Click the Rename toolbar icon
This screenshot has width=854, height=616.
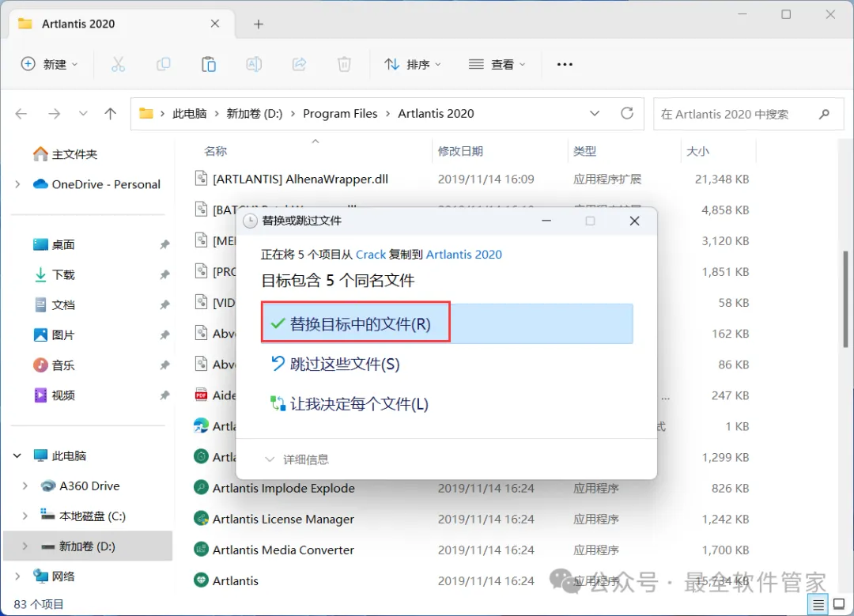pos(254,64)
